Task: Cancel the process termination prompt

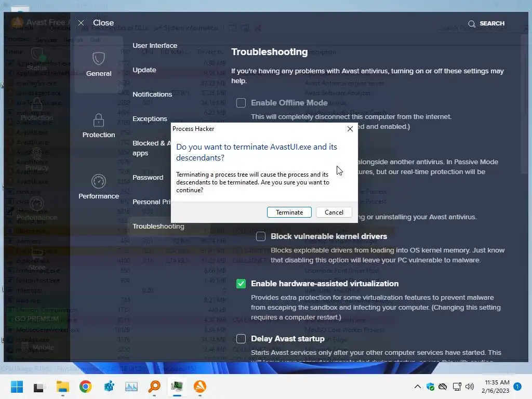Action: click(x=334, y=212)
